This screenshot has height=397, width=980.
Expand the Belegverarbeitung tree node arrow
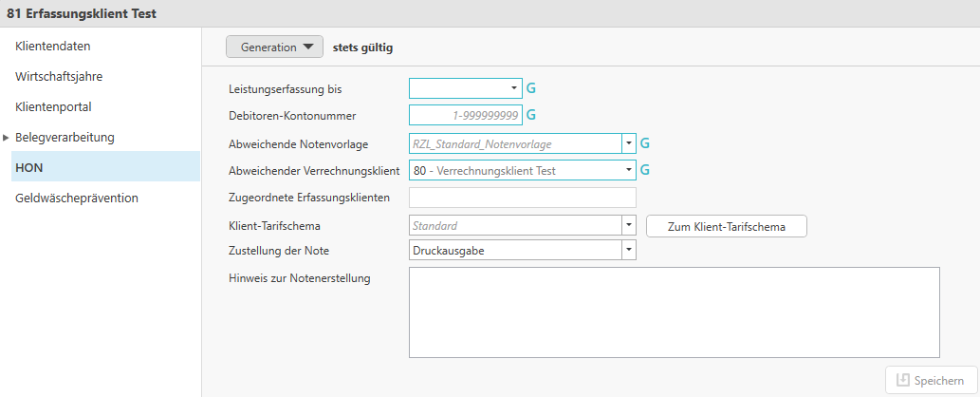(x=7, y=138)
